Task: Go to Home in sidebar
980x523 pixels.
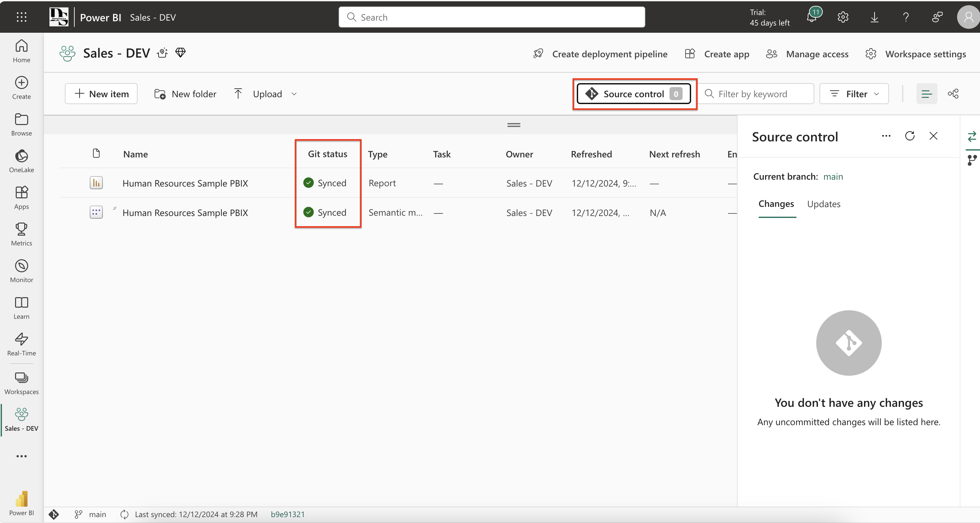Action: (21, 51)
